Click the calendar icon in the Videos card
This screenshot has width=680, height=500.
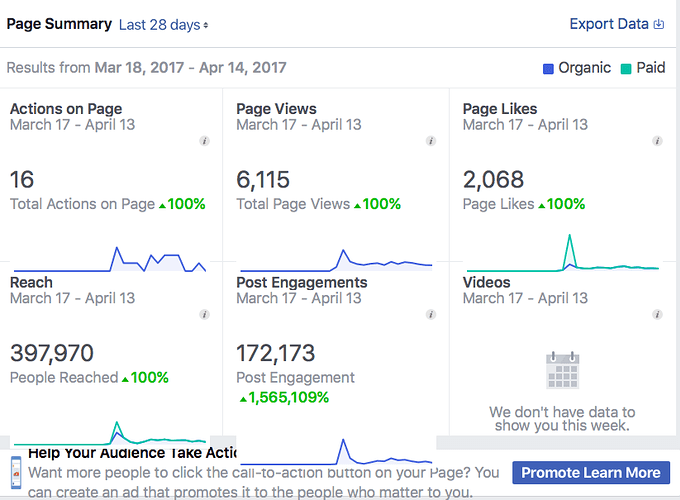pyautogui.click(x=561, y=370)
